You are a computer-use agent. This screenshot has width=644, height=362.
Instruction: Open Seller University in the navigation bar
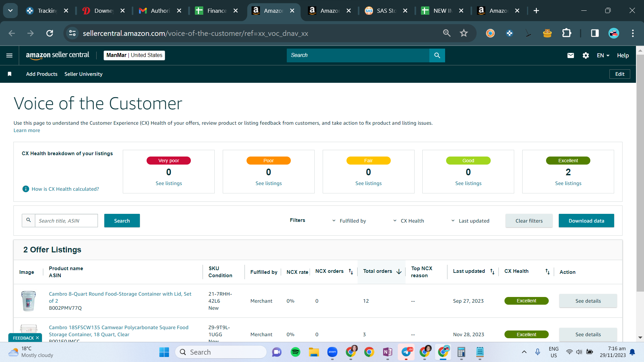(84, 74)
